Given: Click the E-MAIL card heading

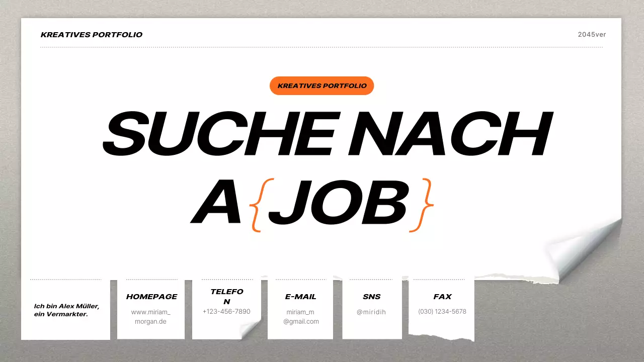Looking at the screenshot, I should pos(300,297).
